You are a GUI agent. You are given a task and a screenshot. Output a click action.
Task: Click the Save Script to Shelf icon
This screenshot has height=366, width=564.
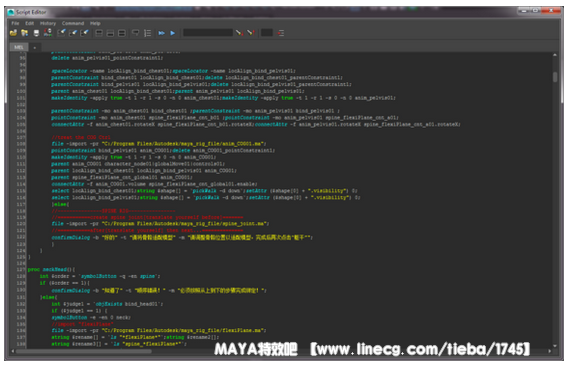click(x=47, y=33)
